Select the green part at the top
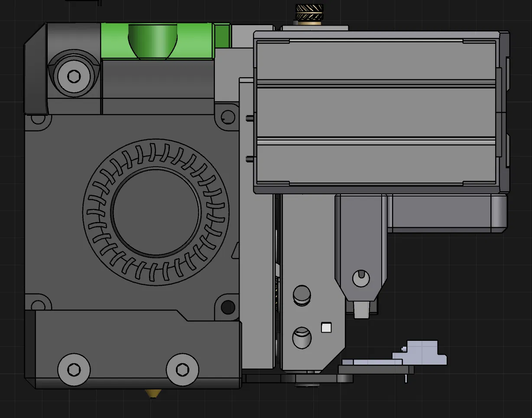This screenshot has width=532, height=418. pyautogui.click(x=165, y=41)
